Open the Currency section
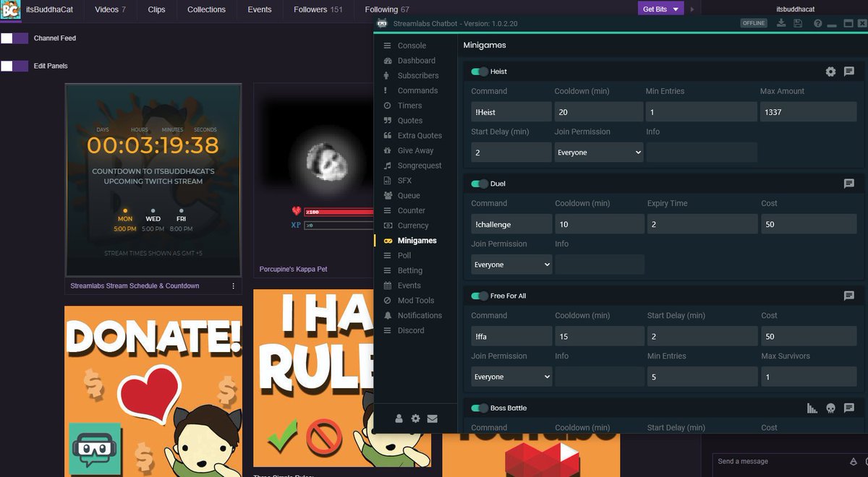 [x=413, y=225]
